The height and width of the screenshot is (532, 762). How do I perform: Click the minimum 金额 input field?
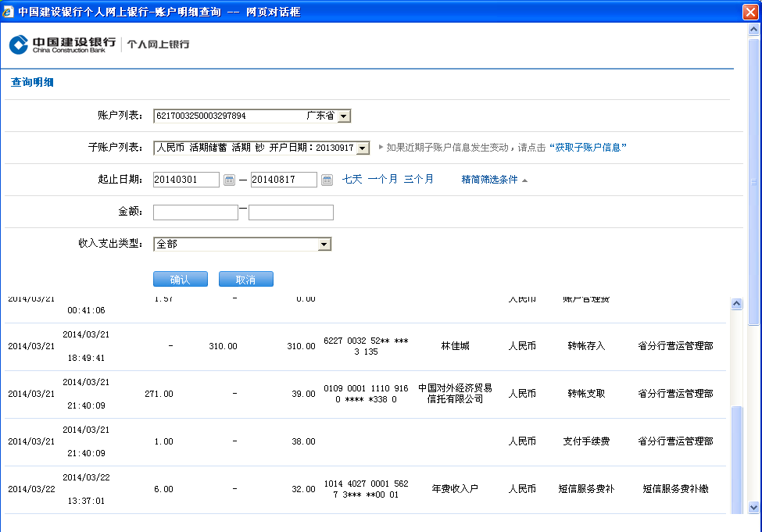coord(195,212)
